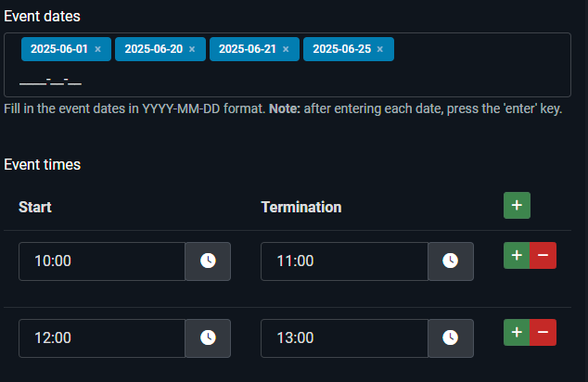Edit the 10:00 start time field

click(x=102, y=261)
